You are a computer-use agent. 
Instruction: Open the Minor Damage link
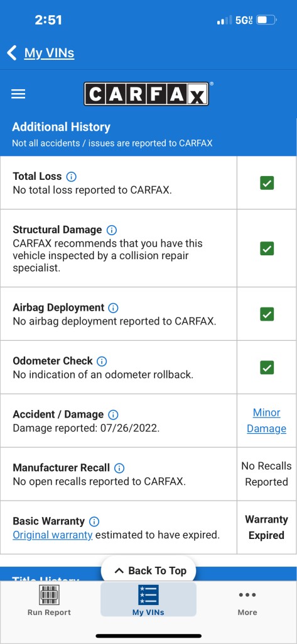click(x=267, y=421)
